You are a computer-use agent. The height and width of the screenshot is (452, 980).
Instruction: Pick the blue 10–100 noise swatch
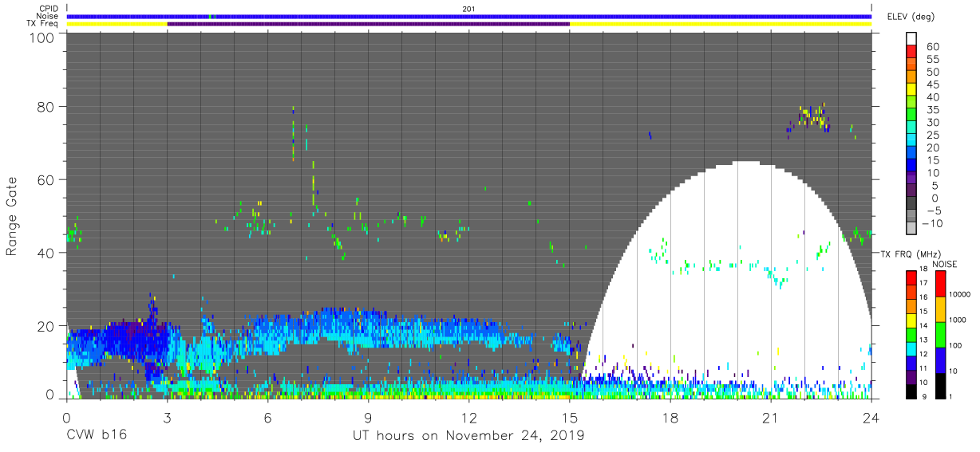[940, 360]
